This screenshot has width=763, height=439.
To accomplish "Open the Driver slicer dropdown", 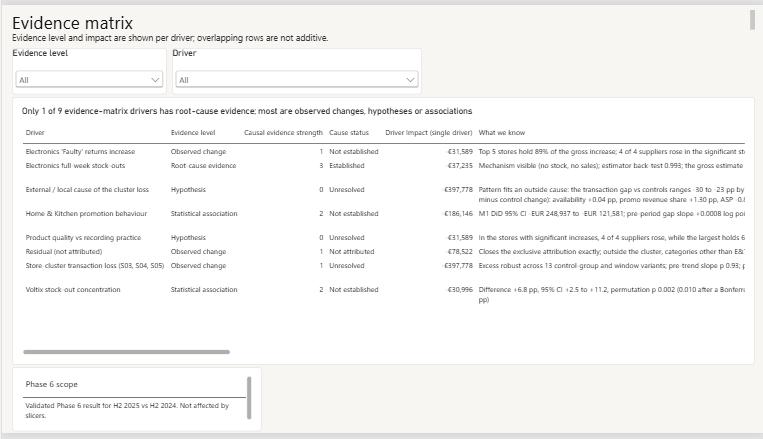I will [x=296, y=79].
